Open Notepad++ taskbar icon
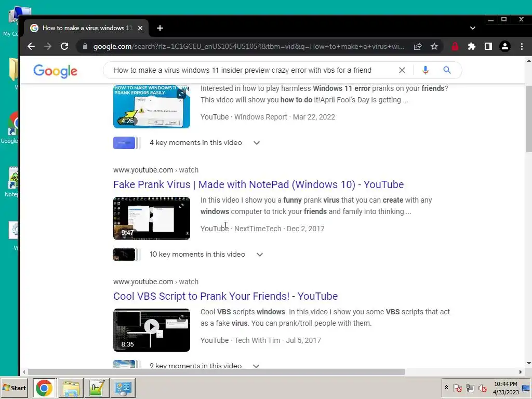The height and width of the screenshot is (399, 532). [97, 388]
